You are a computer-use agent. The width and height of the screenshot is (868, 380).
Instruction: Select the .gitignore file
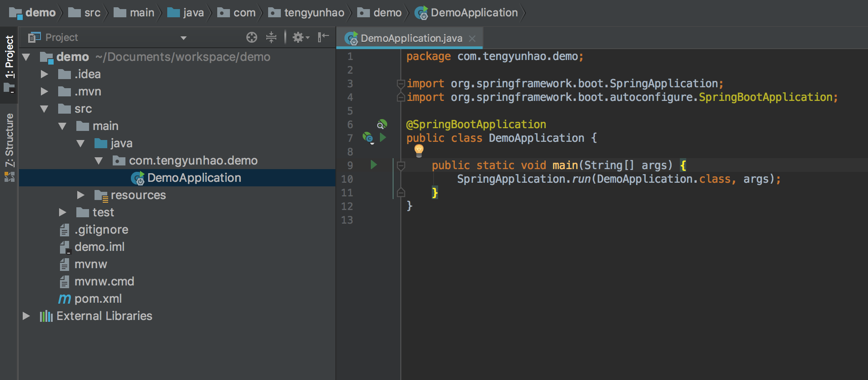click(x=101, y=230)
